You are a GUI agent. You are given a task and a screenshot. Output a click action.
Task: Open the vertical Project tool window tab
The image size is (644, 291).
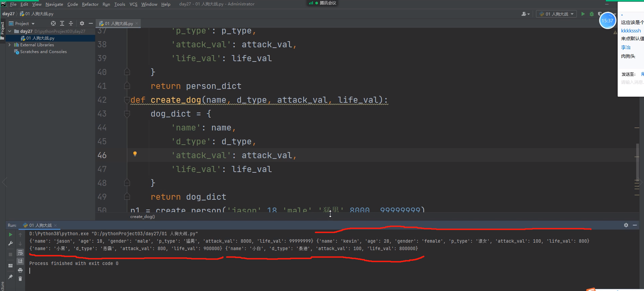point(2,31)
